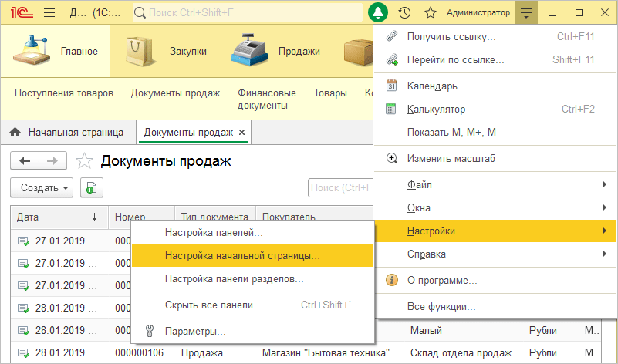
Task: Click the Дата column header
Action: (x=59, y=217)
